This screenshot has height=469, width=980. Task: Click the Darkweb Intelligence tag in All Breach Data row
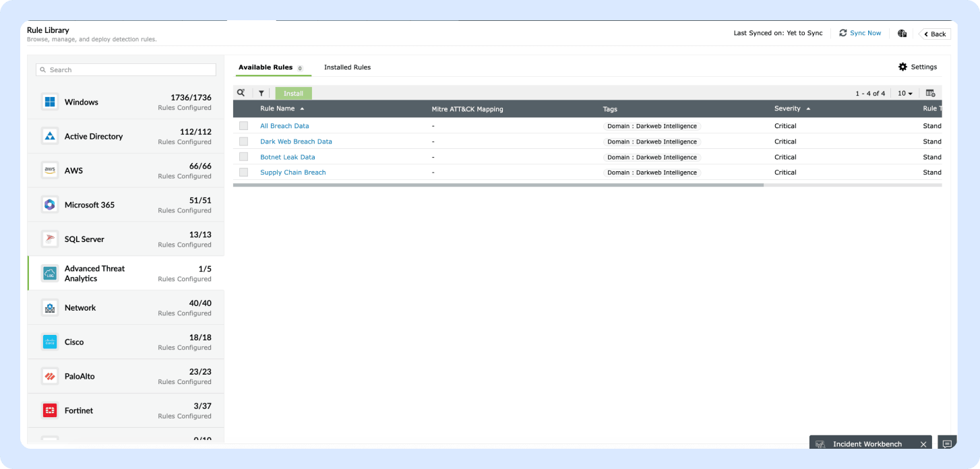click(x=652, y=126)
